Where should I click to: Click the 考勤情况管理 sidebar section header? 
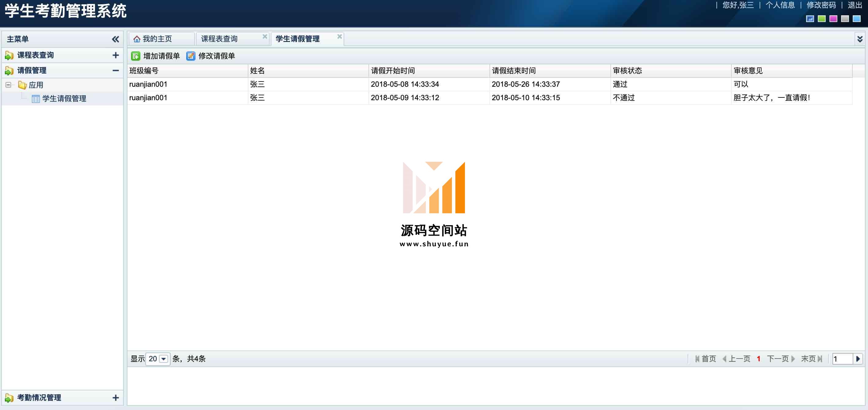click(63, 398)
